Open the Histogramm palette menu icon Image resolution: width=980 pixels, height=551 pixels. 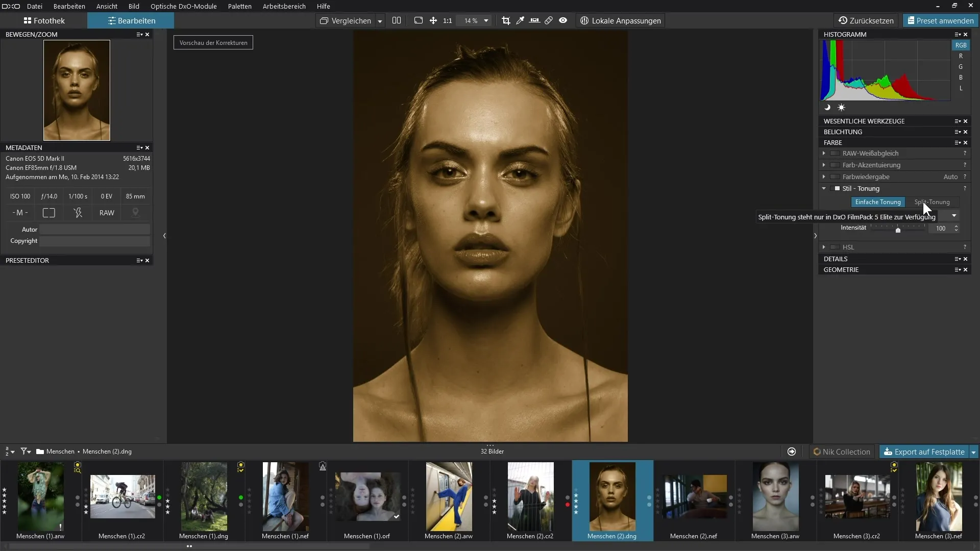click(x=958, y=34)
